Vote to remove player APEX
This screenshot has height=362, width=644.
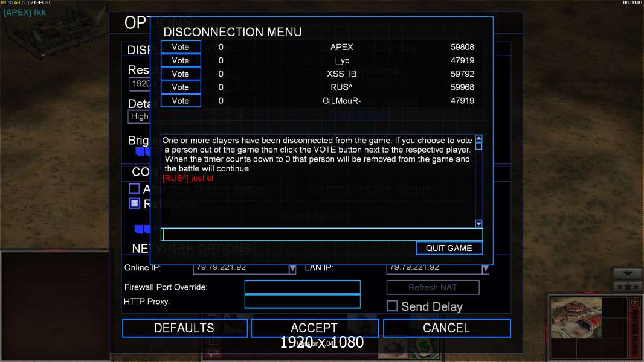click(x=181, y=47)
